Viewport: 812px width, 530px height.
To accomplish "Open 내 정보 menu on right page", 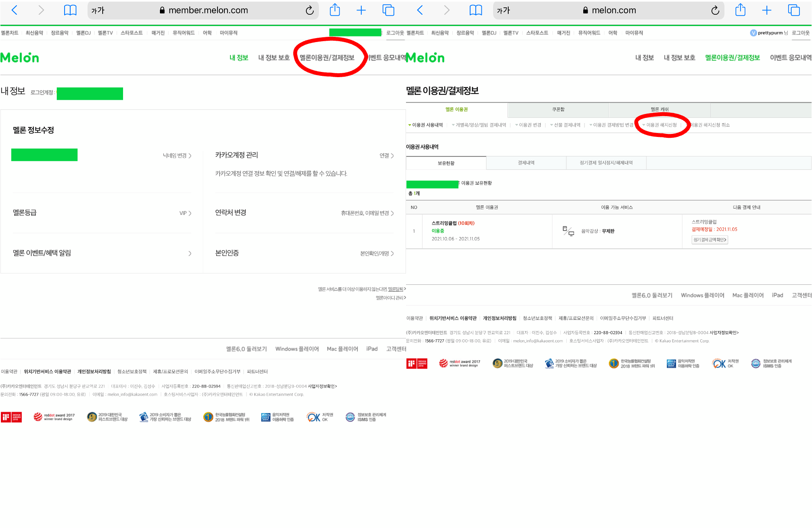I will coord(644,58).
